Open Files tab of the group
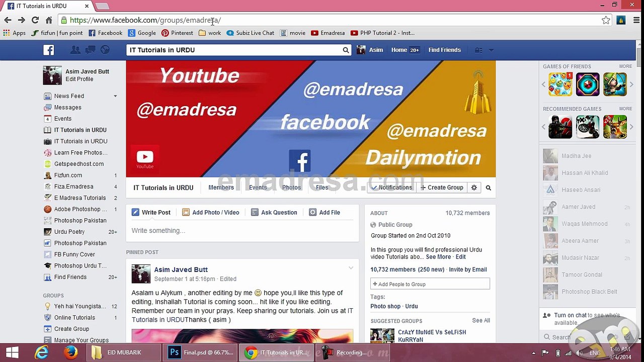 (x=322, y=188)
